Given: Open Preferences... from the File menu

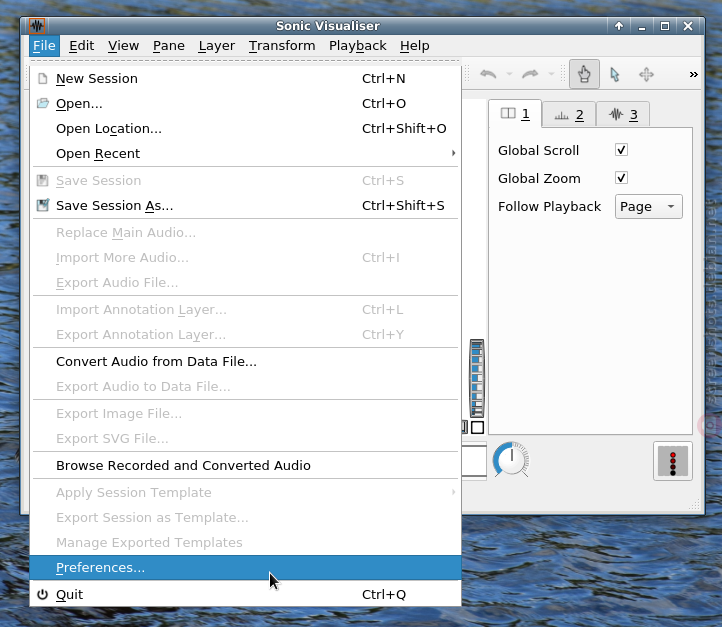Looking at the screenshot, I should 245,568.
